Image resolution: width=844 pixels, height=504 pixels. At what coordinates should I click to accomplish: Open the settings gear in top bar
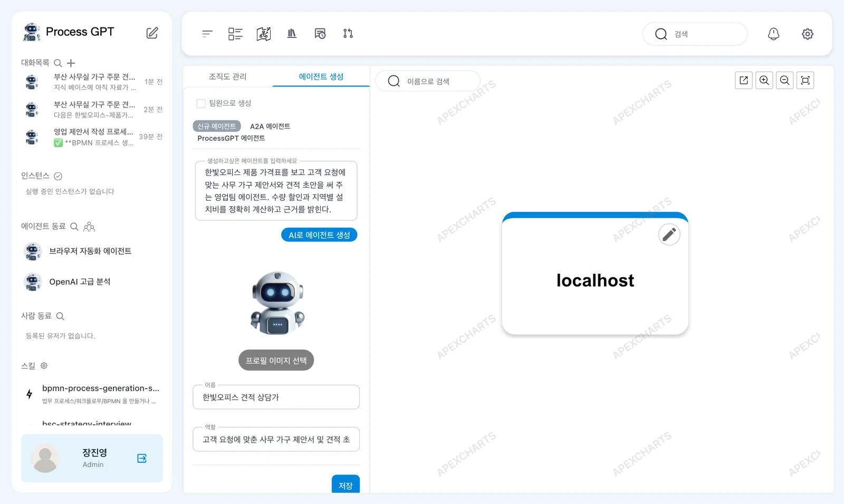[808, 34]
